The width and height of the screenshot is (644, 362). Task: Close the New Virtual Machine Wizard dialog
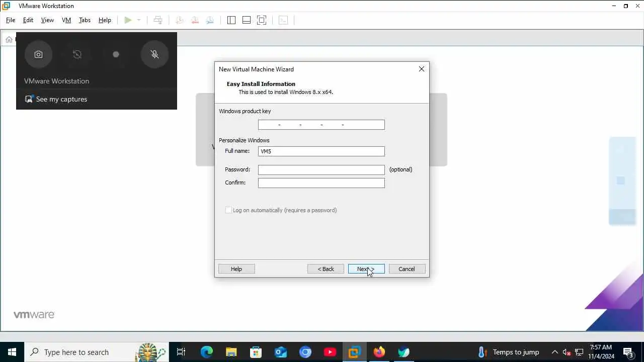[422, 69]
